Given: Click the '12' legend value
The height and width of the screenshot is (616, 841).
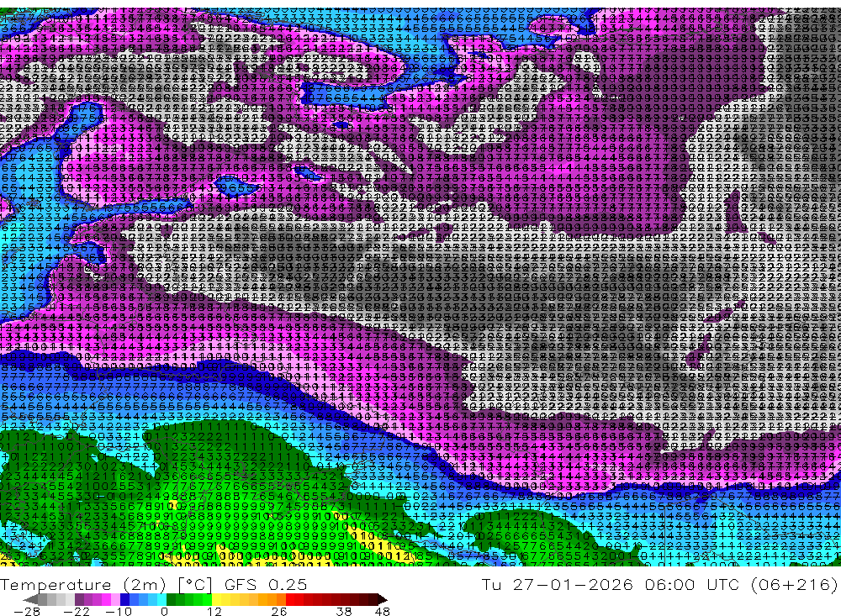Looking at the screenshot, I should pos(214,611).
